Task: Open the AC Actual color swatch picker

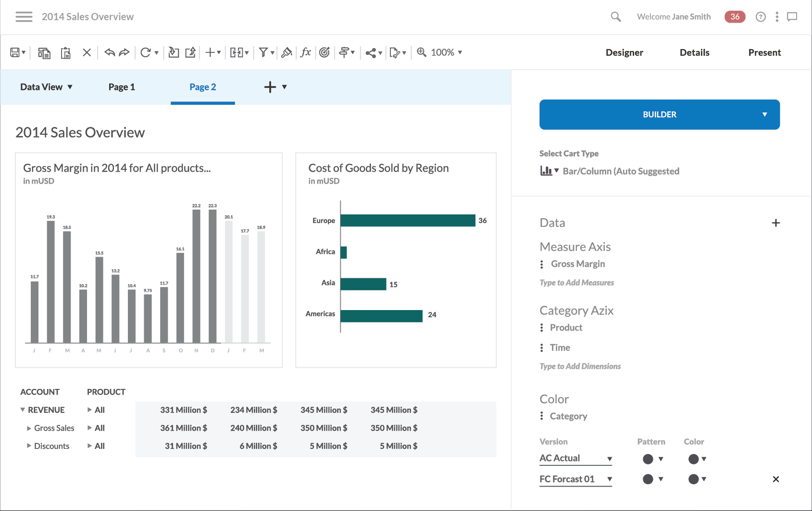Action: tap(697, 459)
